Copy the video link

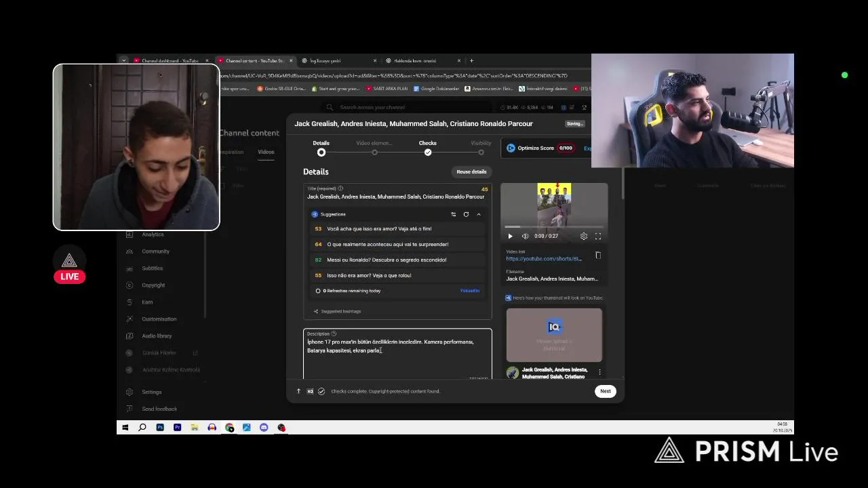598,256
